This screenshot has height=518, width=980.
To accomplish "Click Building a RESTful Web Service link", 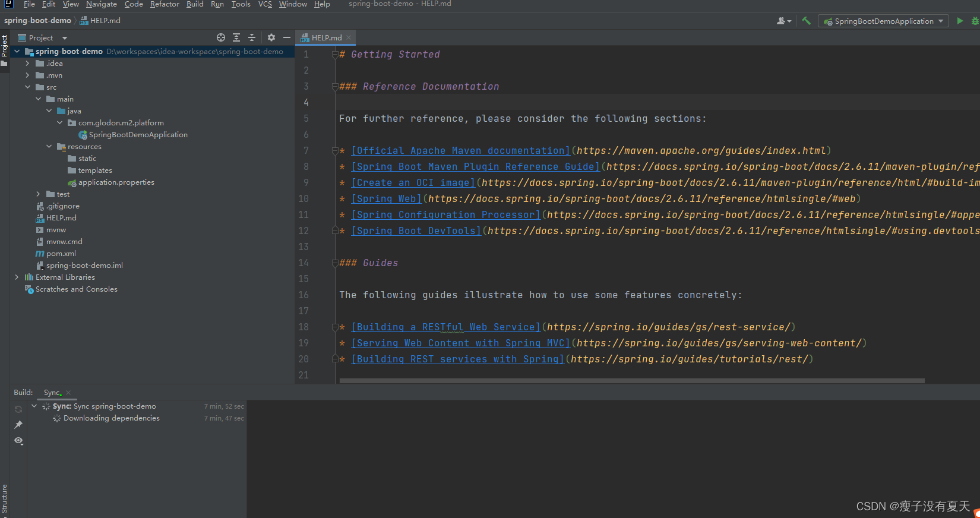I will 445,327.
